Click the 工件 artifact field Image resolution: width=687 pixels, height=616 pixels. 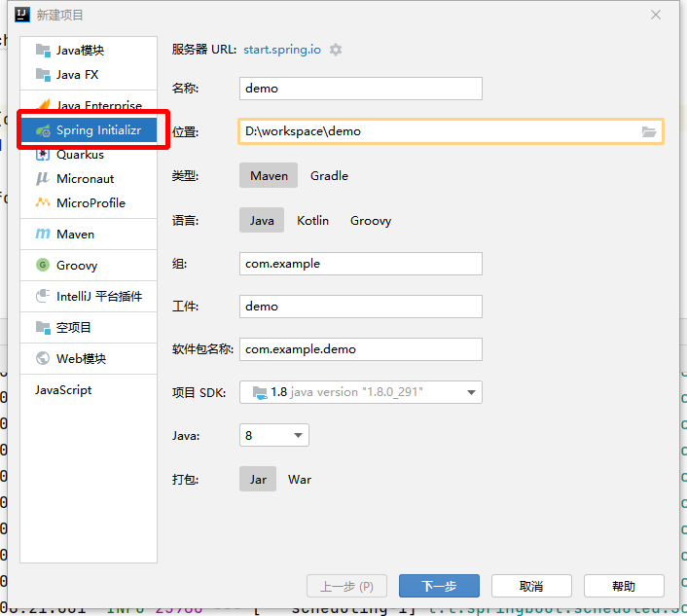(361, 307)
